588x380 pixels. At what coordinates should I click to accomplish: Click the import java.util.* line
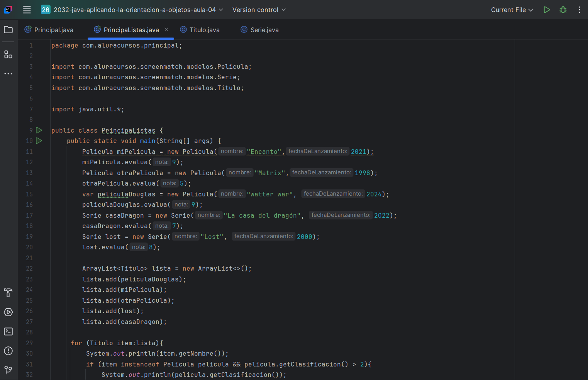point(88,109)
